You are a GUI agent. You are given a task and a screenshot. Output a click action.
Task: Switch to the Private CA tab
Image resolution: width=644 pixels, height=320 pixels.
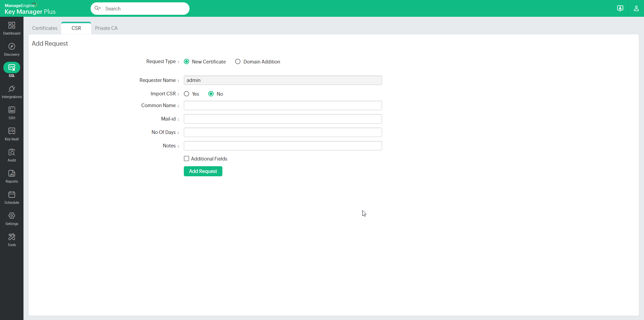click(106, 28)
